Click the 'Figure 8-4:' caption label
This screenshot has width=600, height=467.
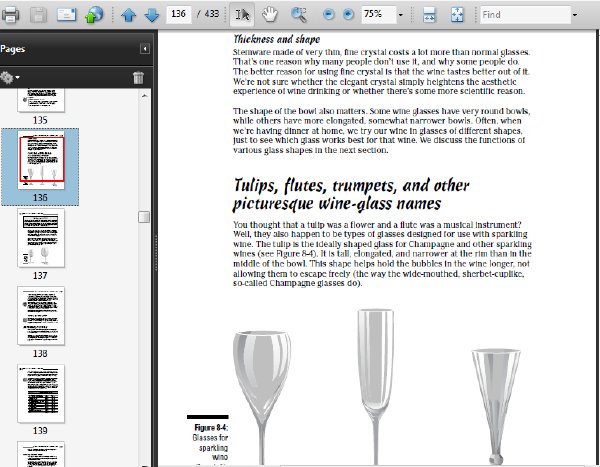click(x=211, y=427)
